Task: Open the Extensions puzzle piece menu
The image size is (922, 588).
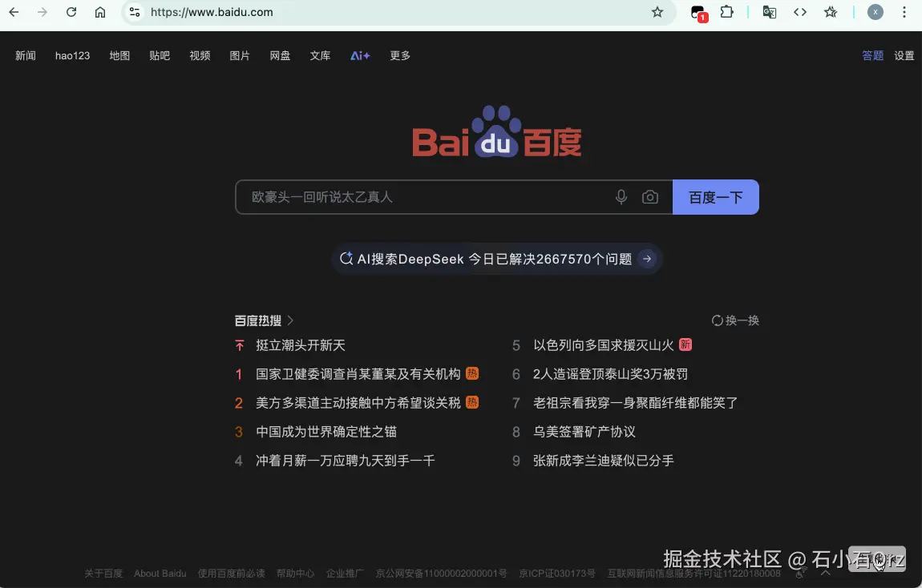Action: tap(727, 12)
